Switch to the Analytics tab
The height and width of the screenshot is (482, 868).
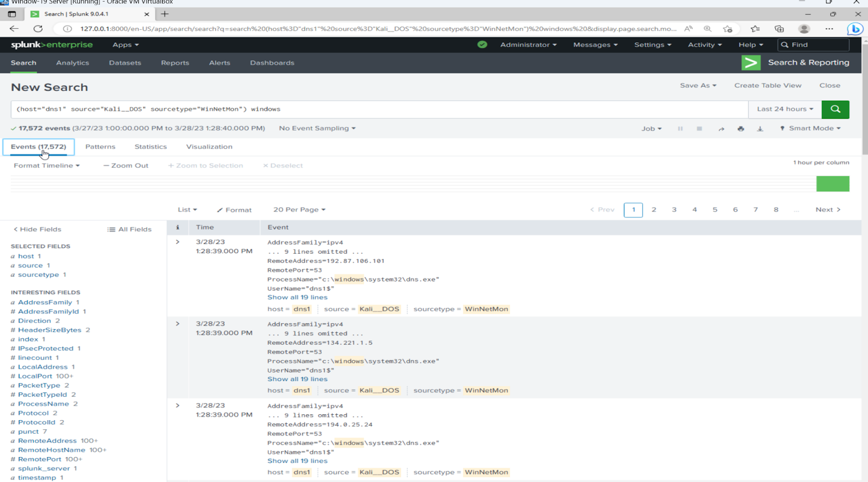click(73, 63)
